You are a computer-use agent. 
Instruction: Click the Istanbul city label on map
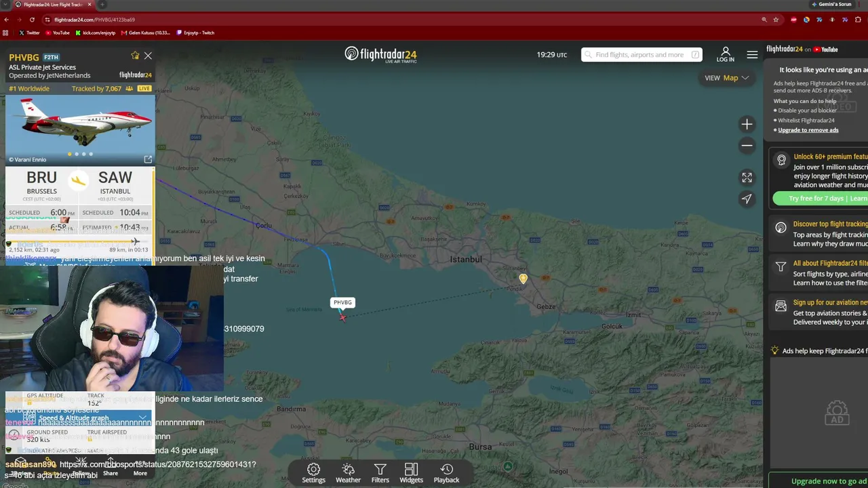pos(466,260)
